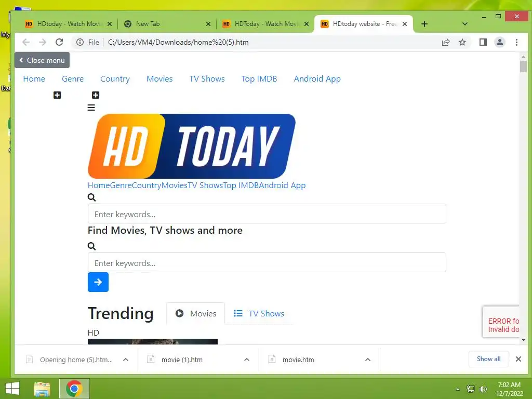Image resolution: width=532 pixels, height=399 pixels.
Task: Close the third HDToday tab
Action: [307, 24]
